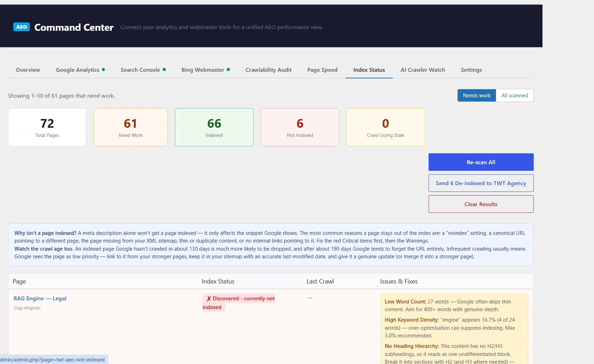Image resolution: width=594 pixels, height=364 pixels.
Task: Click the Clear Results button
Action: point(481,204)
